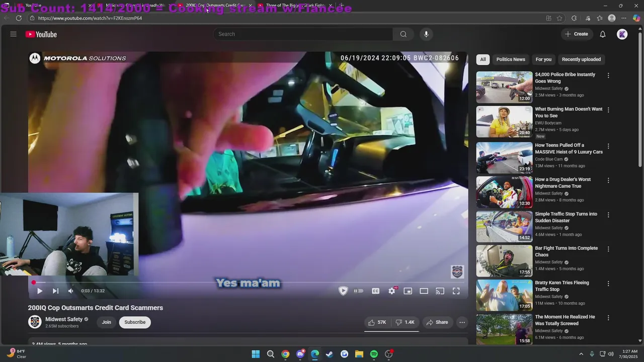Bookmark page with the star icon
This screenshot has width=644, height=362.
[x=559, y=18]
